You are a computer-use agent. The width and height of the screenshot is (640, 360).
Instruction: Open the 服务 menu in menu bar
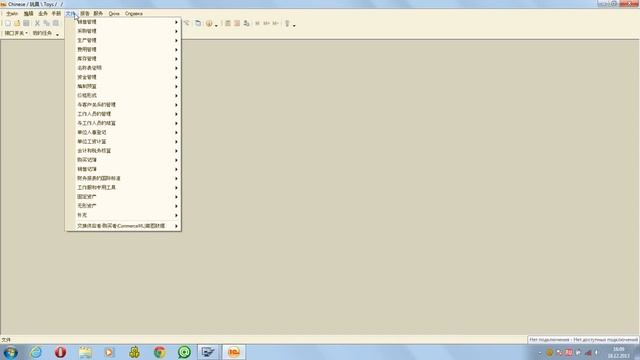pos(98,13)
